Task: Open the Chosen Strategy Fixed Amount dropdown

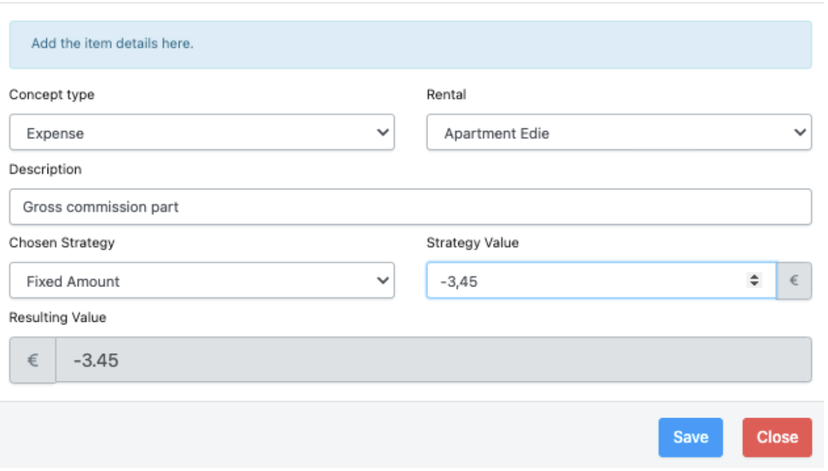Action: [x=200, y=281]
